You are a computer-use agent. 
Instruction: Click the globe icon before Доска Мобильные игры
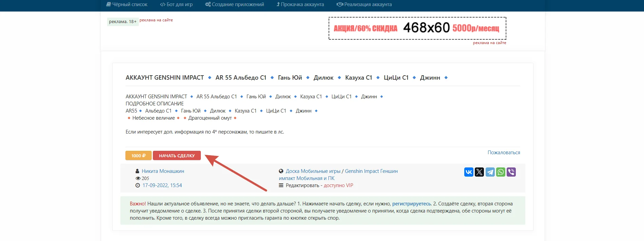tap(281, 171)
